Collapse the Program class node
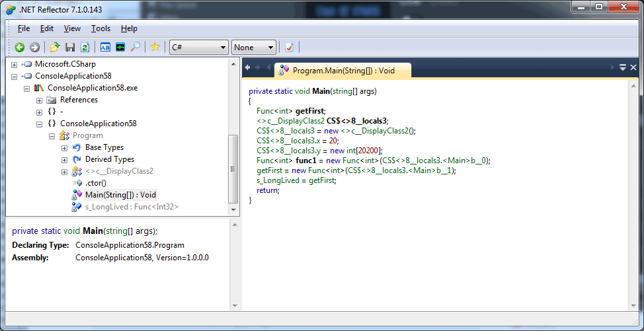The height and width of the screenshot is (331, 644). coord(52,136)
